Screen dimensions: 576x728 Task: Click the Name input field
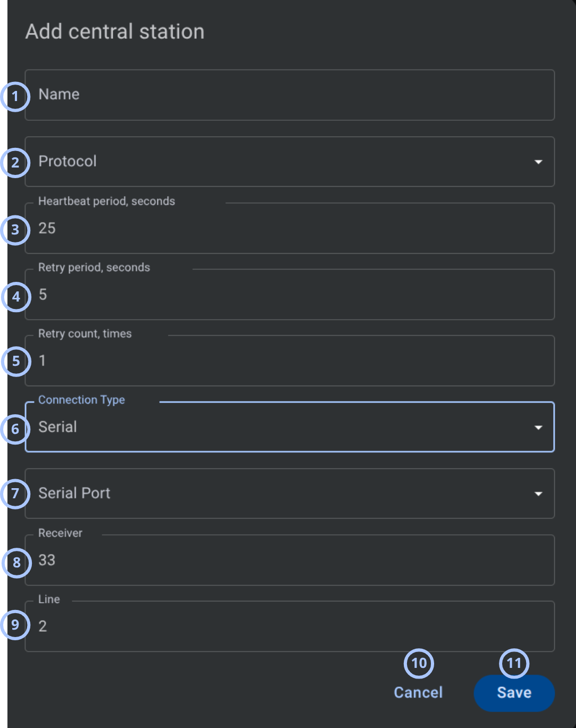[290, 95]
